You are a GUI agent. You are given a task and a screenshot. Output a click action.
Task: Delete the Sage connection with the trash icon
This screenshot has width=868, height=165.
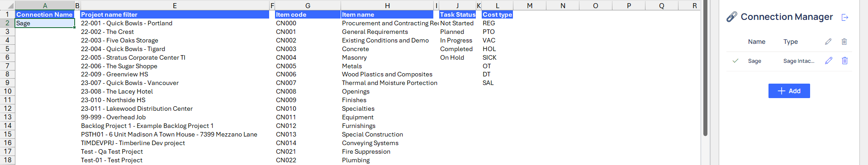click(844, 61)
